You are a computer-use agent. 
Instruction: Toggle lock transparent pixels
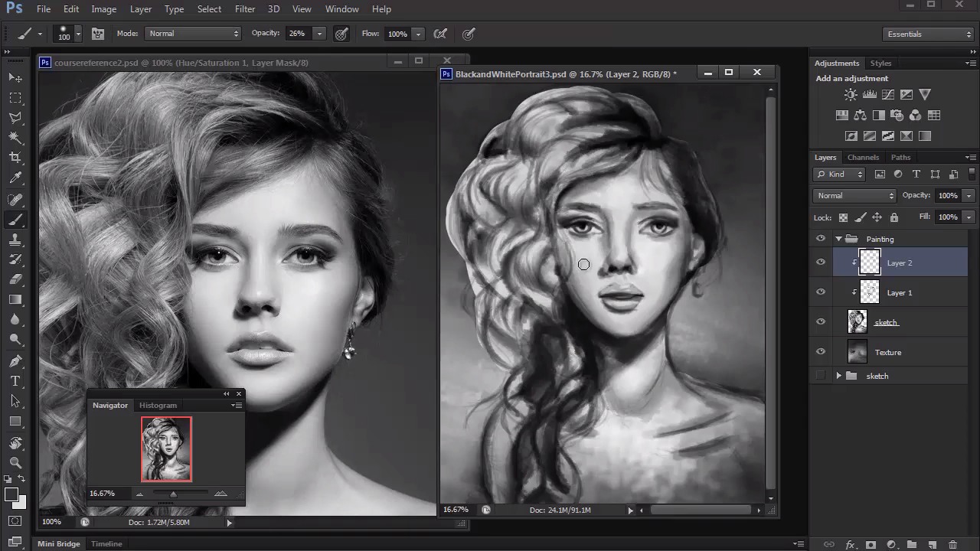click(x=843, y=217)
